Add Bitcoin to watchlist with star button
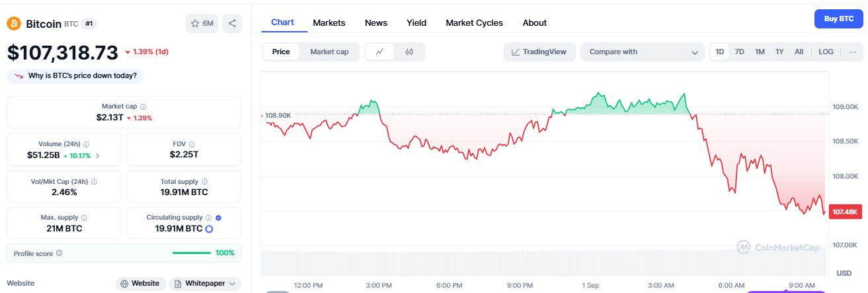Screen dimensions: 868x293 click(x=202, y=23)
